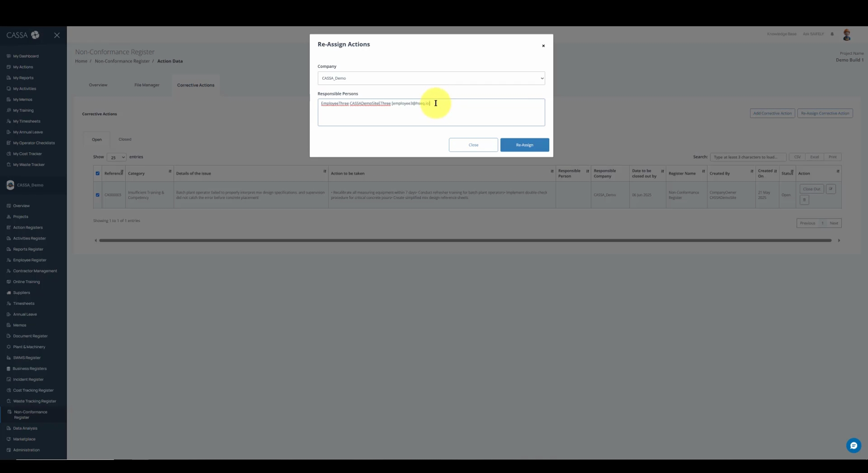Click the notification bell icon

click(832, 34)
